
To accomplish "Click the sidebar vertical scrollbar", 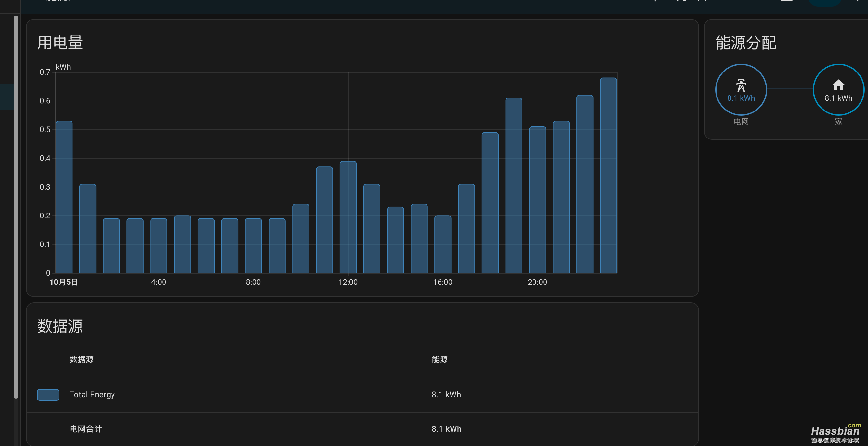I will coord(16,207).
